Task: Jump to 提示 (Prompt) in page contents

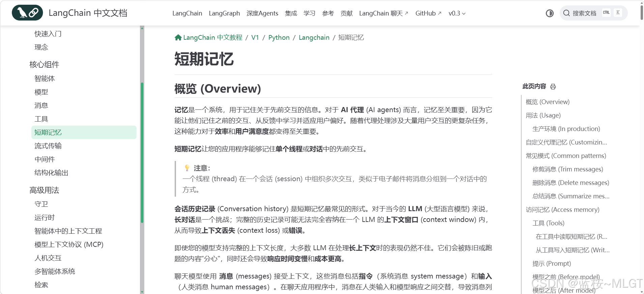Action: tap(552, 263)
